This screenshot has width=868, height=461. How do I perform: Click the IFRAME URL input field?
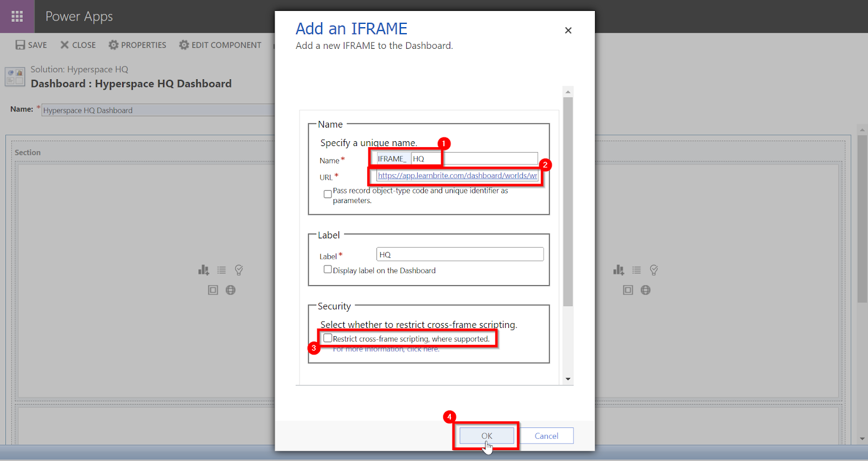pyautogui.click(x=457, y=175)
